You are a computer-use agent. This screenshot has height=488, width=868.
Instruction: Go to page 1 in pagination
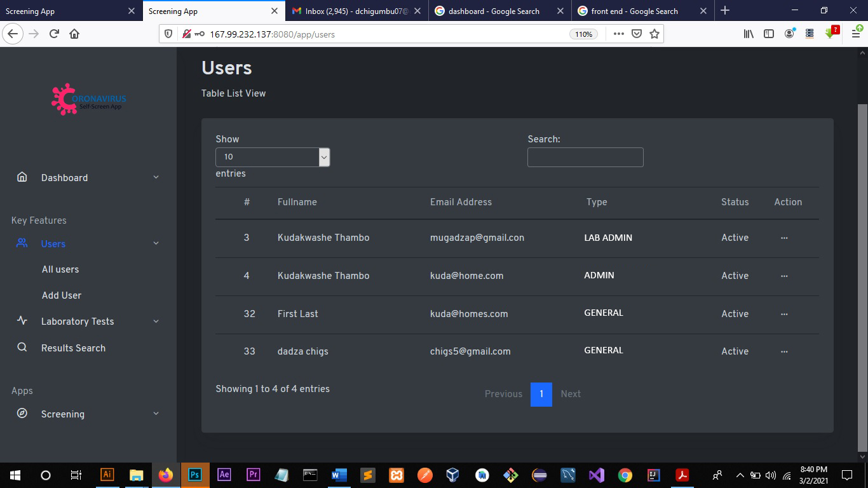541,394
